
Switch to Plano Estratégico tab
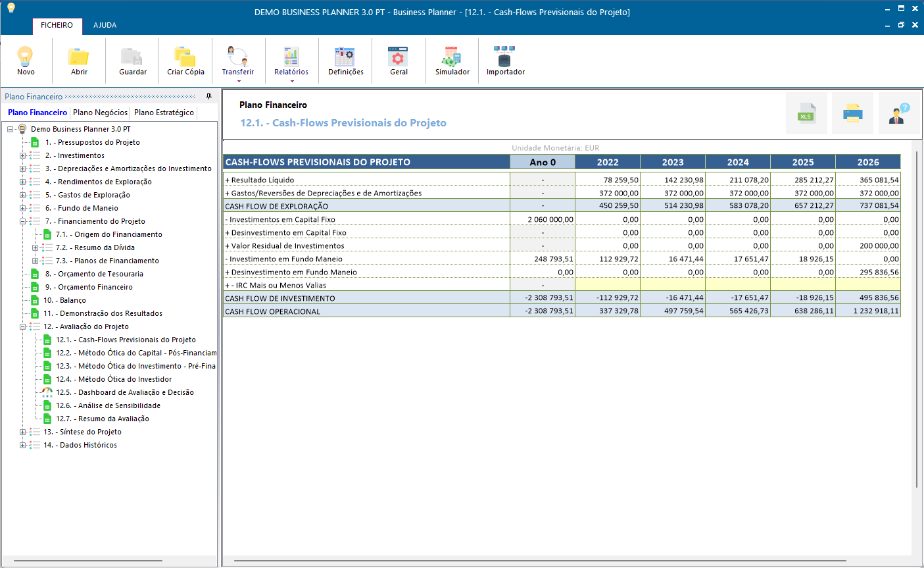pyautogui.click(x=164, y=113)
